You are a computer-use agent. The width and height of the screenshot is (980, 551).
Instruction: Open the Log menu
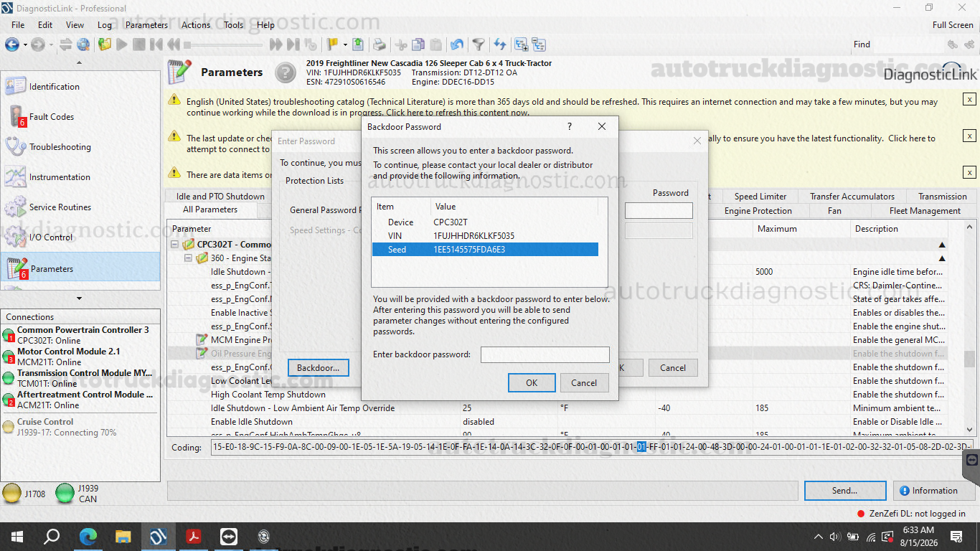click(105, 24)
